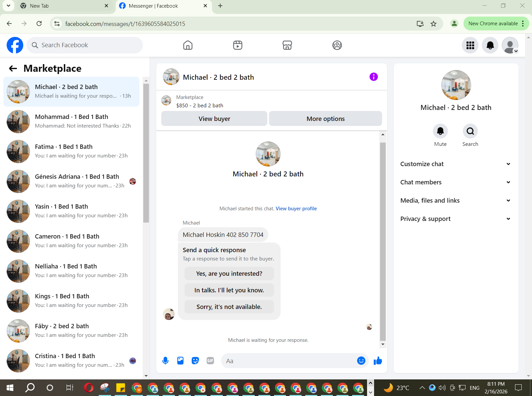532x396 pixels.
Task: Expand the Privacy & support section
Action: click(x=456, y=219)
